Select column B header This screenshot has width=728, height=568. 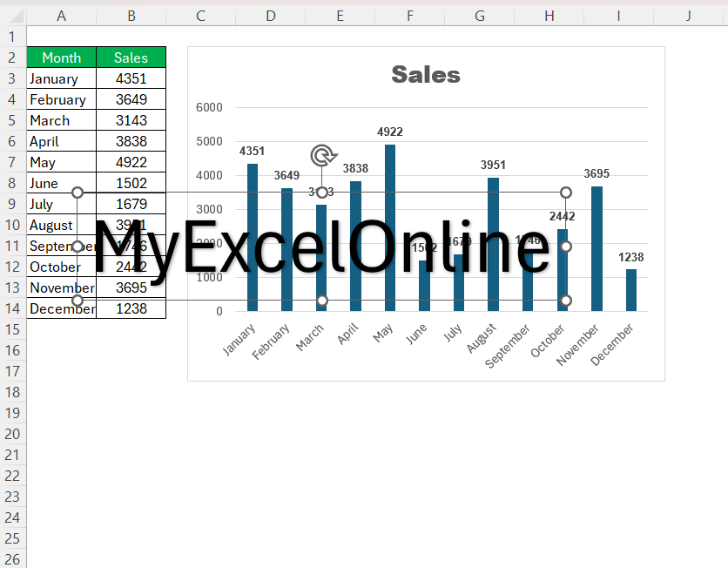131,16
